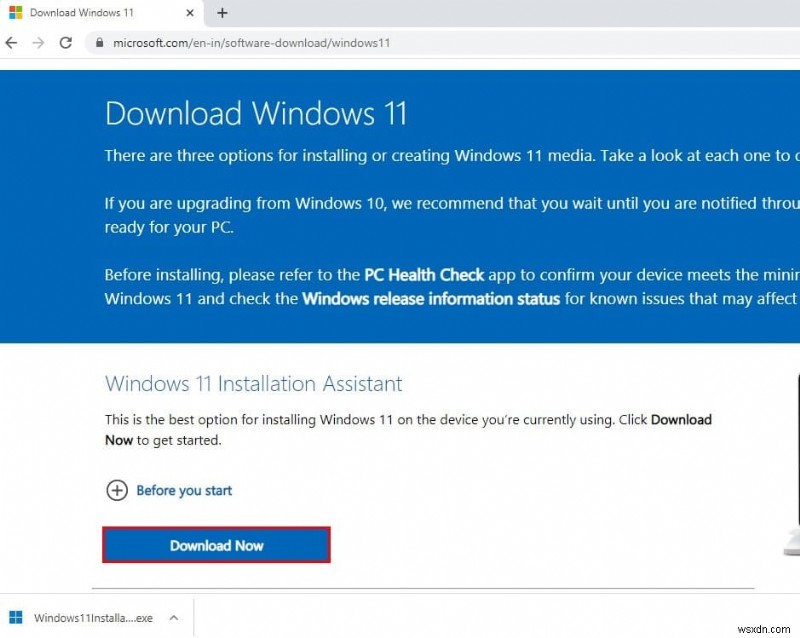This screenshot has height=638, width=800.
Task: Expand options for Windows11Installa....exe download
Action: point(174,617)
